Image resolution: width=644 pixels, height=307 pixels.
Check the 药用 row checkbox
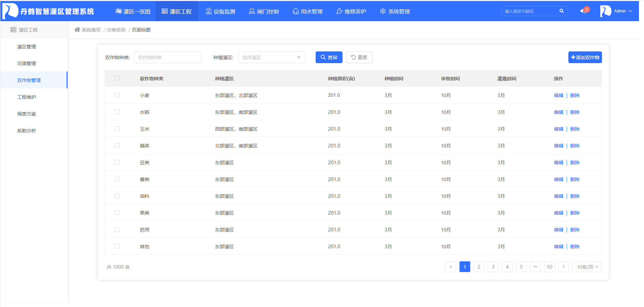click(x=117, y=229)
